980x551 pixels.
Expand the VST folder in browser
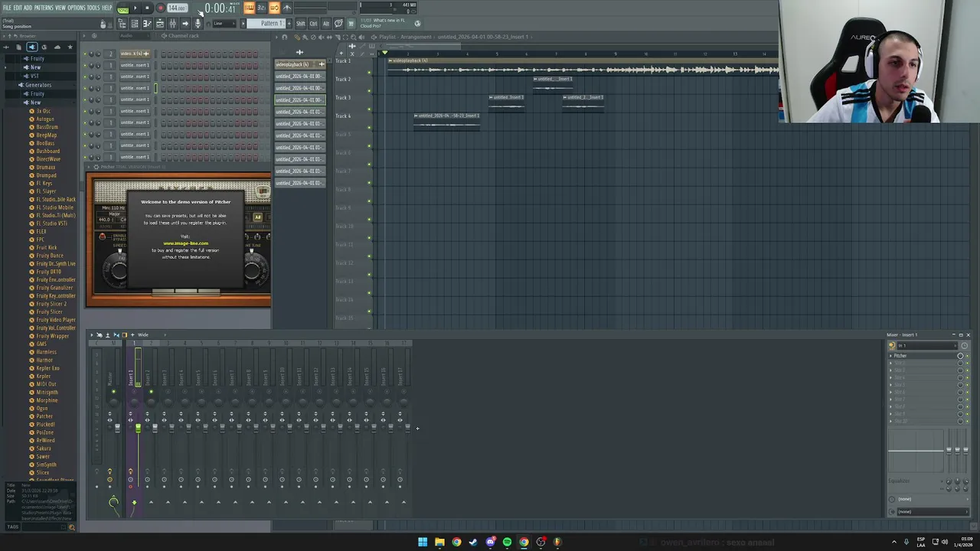(34, 77)
